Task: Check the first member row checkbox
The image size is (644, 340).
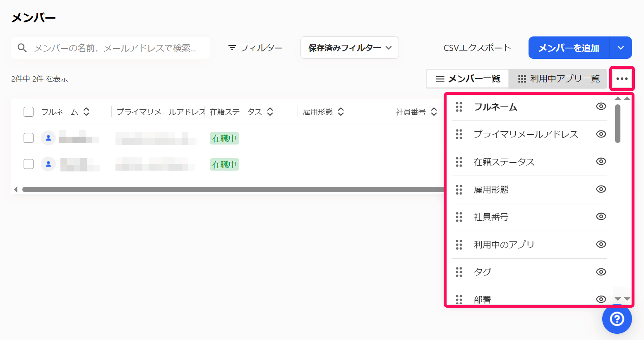Action: point(29,138)
